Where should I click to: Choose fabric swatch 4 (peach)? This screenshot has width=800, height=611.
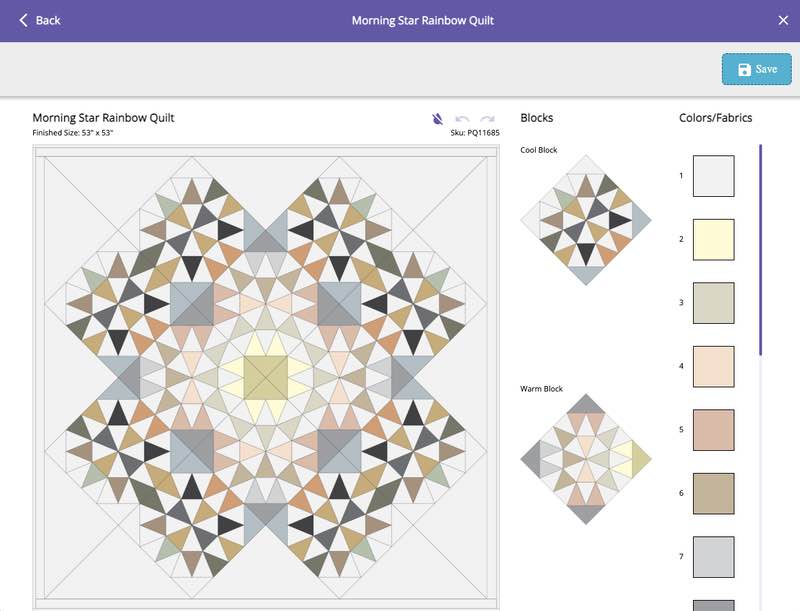[x=713, y=367]
